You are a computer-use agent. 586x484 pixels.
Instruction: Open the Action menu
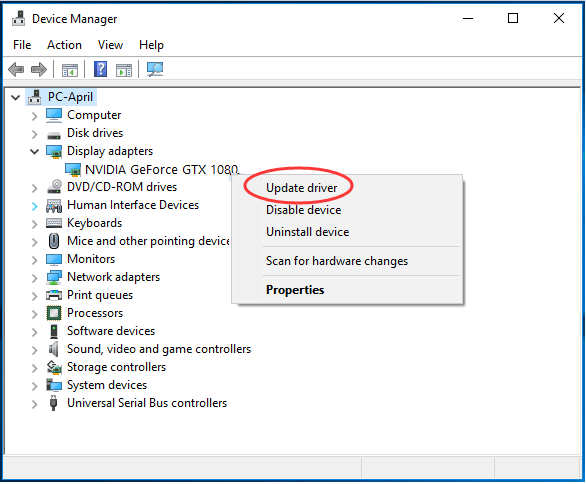[64, 45]
